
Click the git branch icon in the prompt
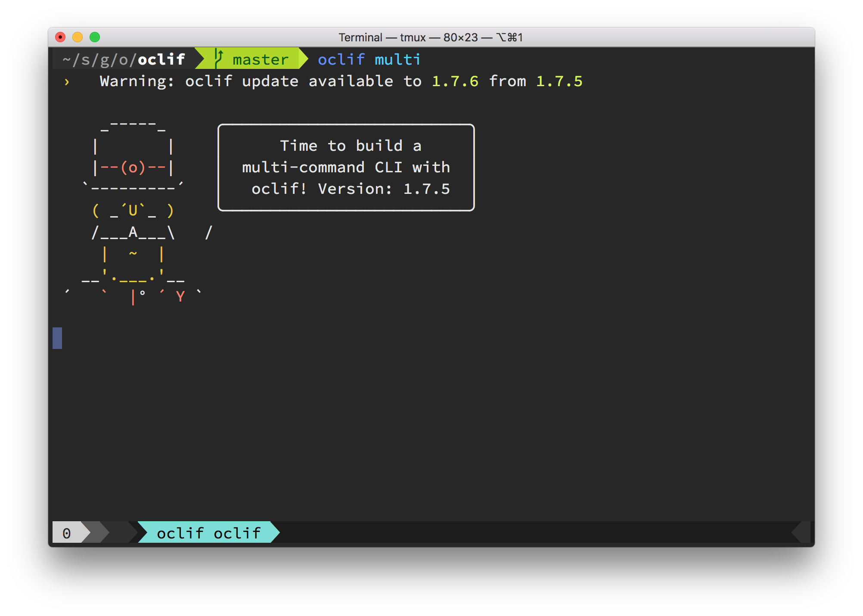pyautogui.click(x=218, y=59)
